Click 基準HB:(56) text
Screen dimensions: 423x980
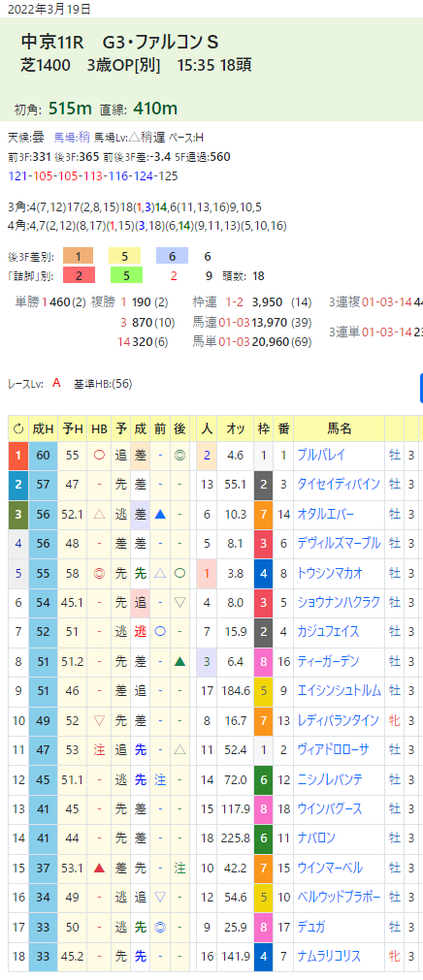[103, 384]
